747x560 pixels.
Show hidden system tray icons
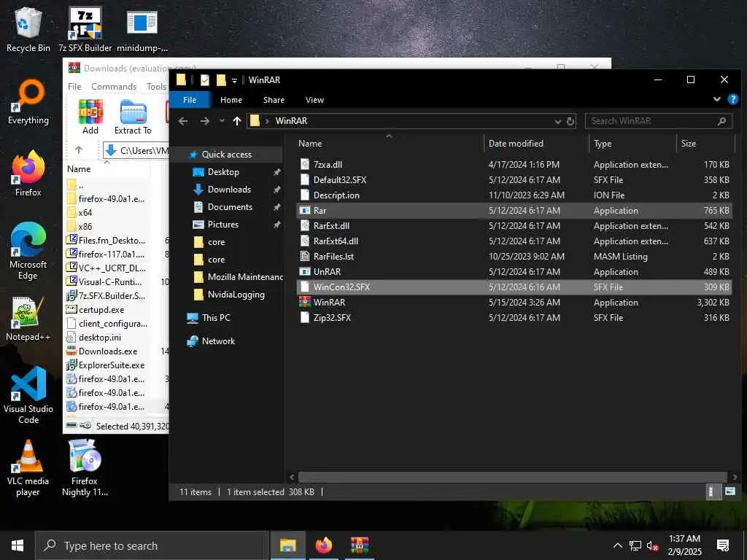(617, 545)
